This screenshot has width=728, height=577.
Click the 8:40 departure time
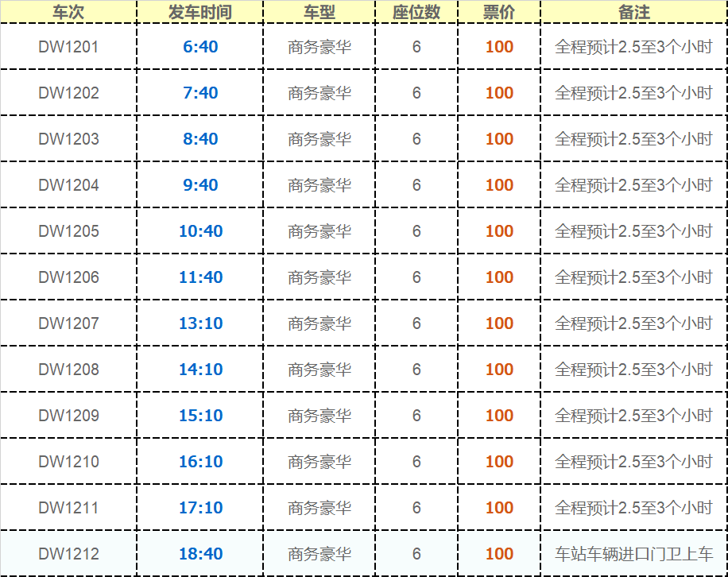[x=200, y=139]
